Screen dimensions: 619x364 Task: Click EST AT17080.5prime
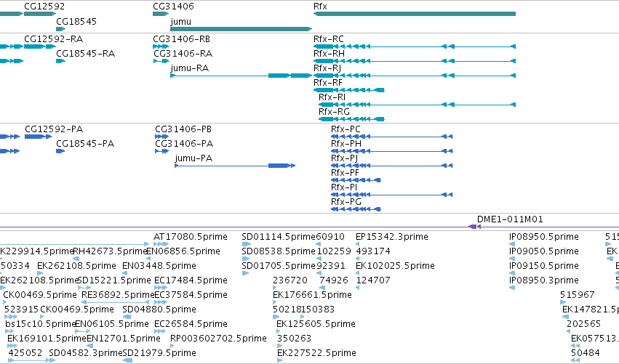[x=191, y=237]
